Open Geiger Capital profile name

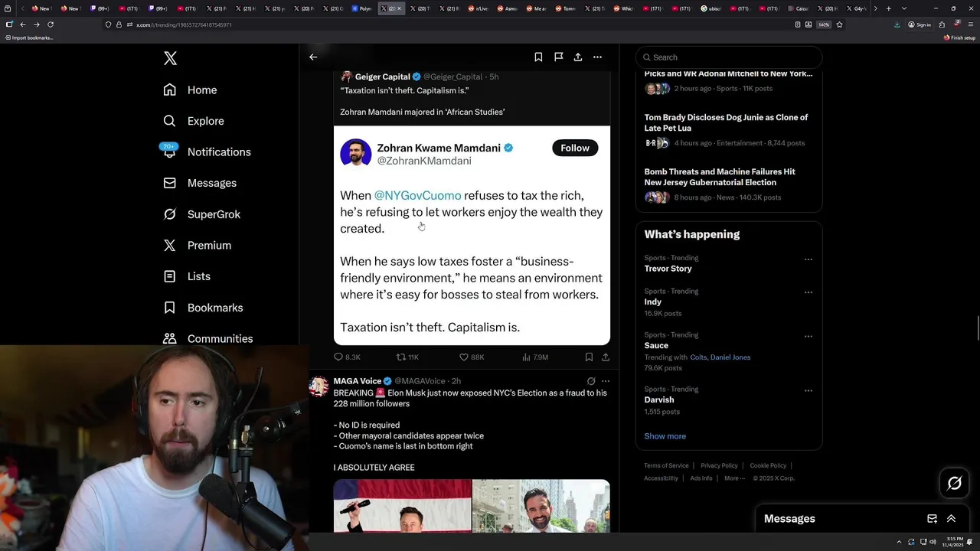383,77
